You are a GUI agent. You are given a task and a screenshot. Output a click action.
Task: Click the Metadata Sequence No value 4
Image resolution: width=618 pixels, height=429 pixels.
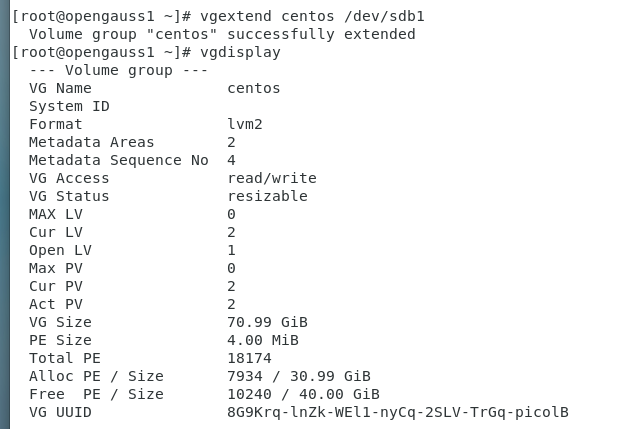(x=232, y=160)
